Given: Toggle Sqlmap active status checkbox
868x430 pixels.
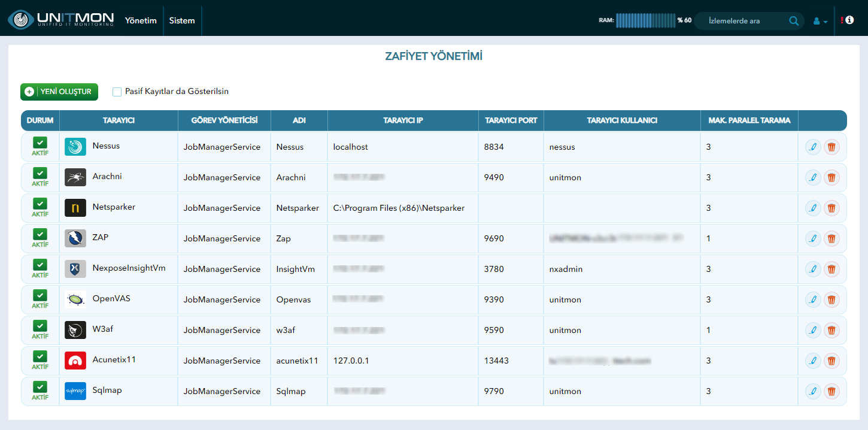Looking at the screenshot, I should click(x=40, y=387).
